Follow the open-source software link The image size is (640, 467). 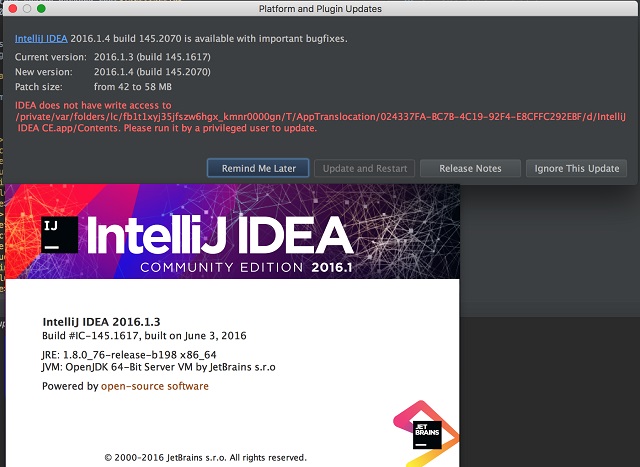(155, 386)
